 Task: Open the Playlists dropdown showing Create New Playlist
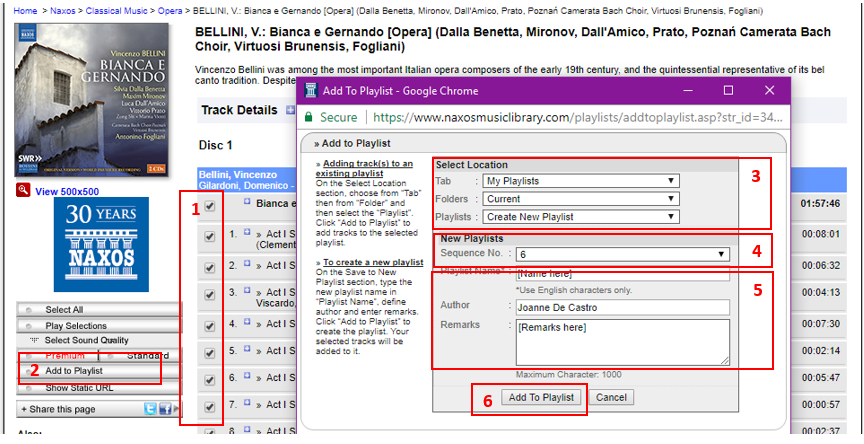pos(581,217)
